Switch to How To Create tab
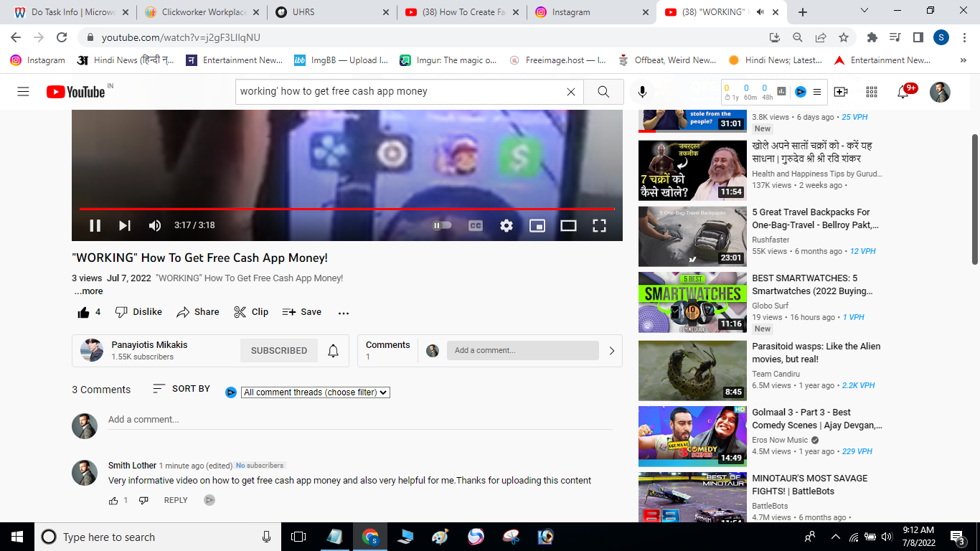This screenshot has width=980, height=551. click(462, 12)
